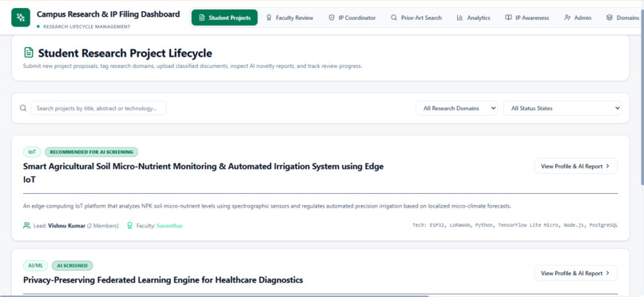Click the magnifier icon beside the search field
Screen dimensions: 644x297
coord(23,108)
